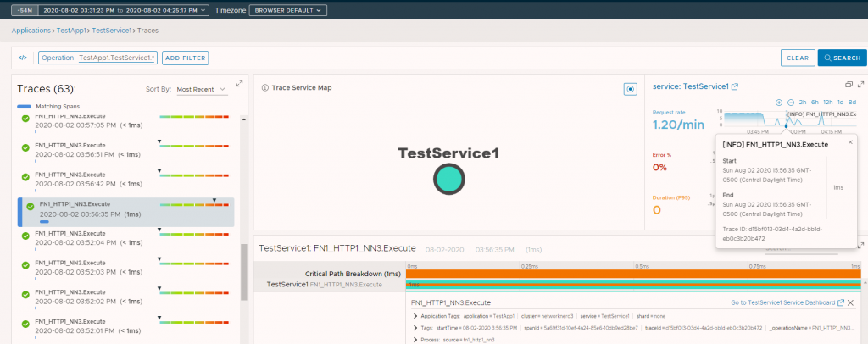Set chart range to 6h
The height and width of the screenshot is (344, 868).
tap(815, 103)
